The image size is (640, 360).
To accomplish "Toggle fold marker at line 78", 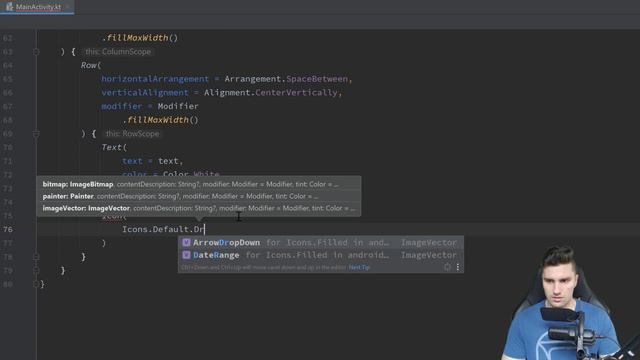I will coord(36,257).
